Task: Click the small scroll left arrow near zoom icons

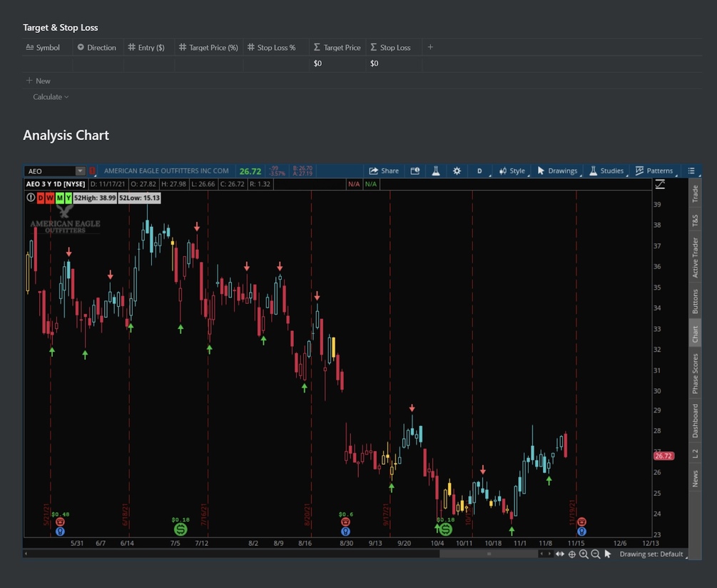Action: pos(541,554)
